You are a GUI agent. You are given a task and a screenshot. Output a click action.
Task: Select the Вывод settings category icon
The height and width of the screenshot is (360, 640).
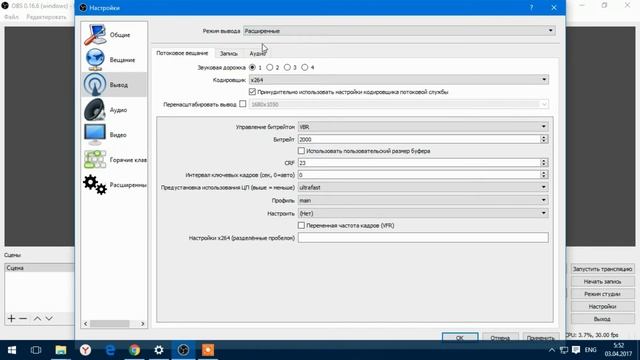tap(95, 84)
